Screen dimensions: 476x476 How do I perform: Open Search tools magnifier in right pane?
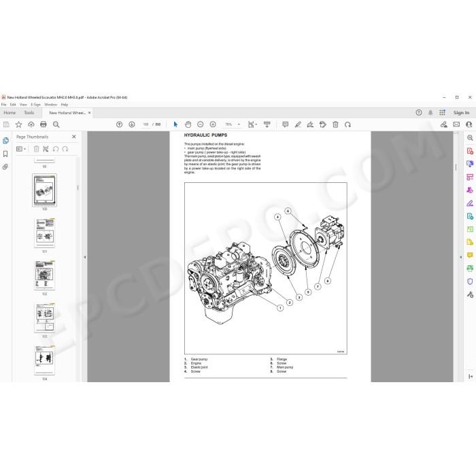coord(470,138)
